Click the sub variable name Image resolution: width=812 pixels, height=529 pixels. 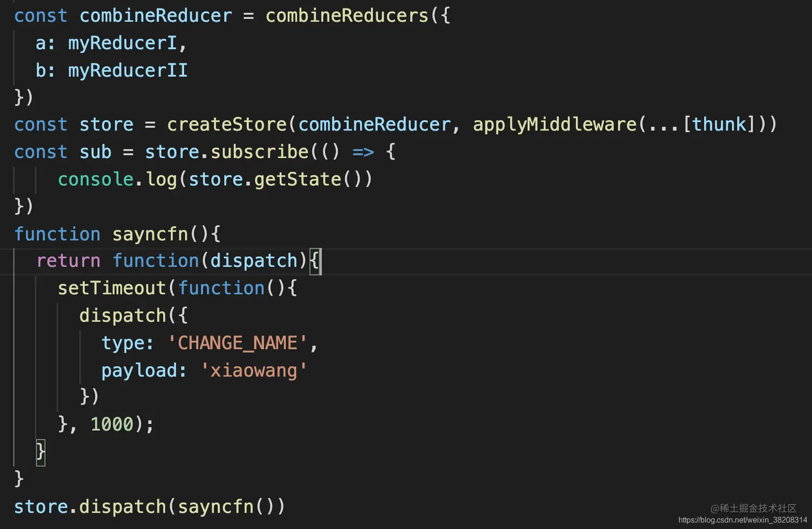(x=96, y=152)
